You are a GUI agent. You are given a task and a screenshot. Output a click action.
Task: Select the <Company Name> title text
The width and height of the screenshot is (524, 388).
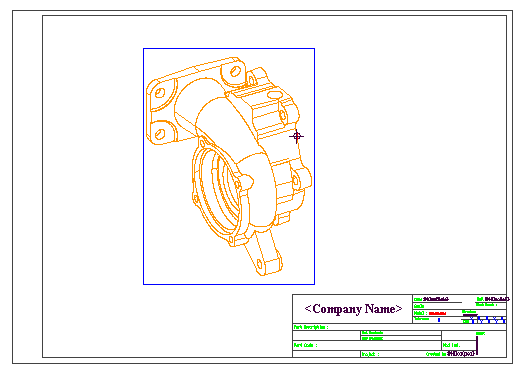pyautogui.click(x=353, y=309)
